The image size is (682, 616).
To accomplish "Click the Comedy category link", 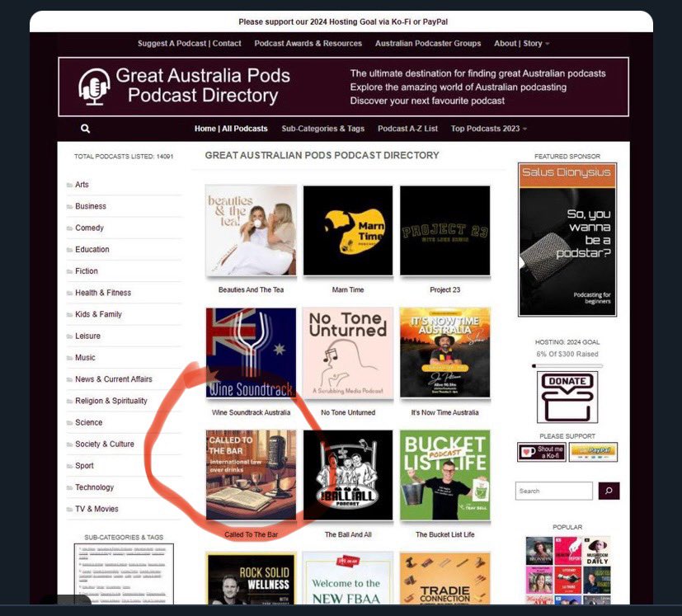I will pos(89,228).
